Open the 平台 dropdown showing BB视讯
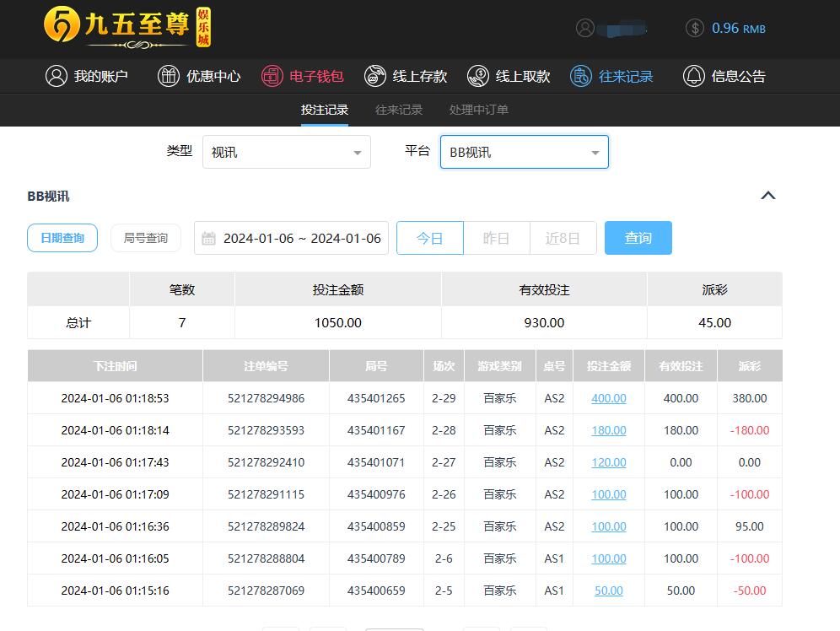840x631 pixels. [524, 153]
